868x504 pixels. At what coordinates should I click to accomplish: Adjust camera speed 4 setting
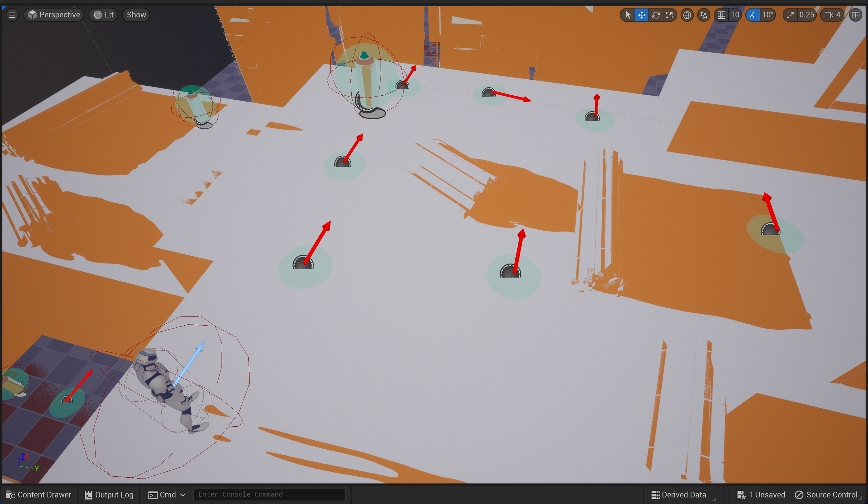(833, 15)
